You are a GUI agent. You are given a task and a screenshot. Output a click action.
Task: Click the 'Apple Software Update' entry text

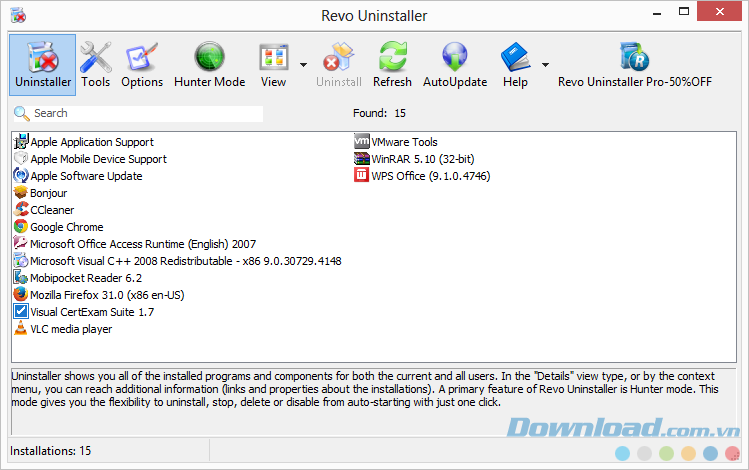pyautogui.click(x=86, y=176)
